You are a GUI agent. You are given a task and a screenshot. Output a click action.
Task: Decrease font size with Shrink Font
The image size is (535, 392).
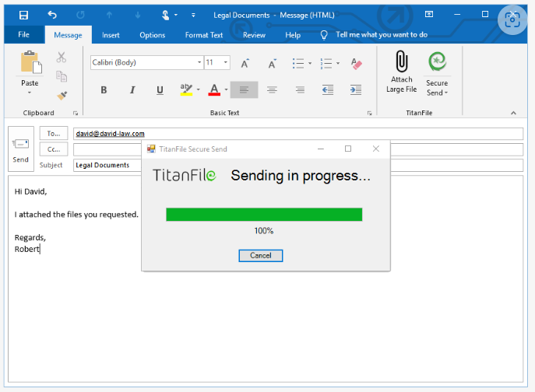click(x=272, y=64)
